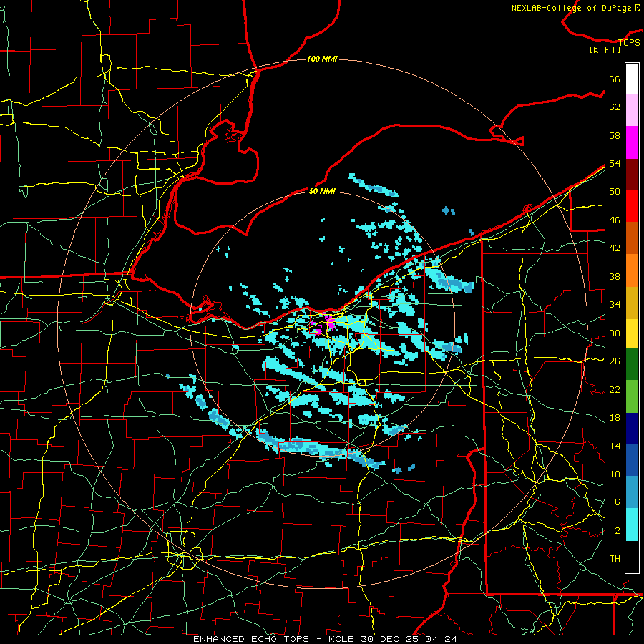The image size is (644, 644).
Task: Click the '34' legend value
Action: click(x=615, y=304)
